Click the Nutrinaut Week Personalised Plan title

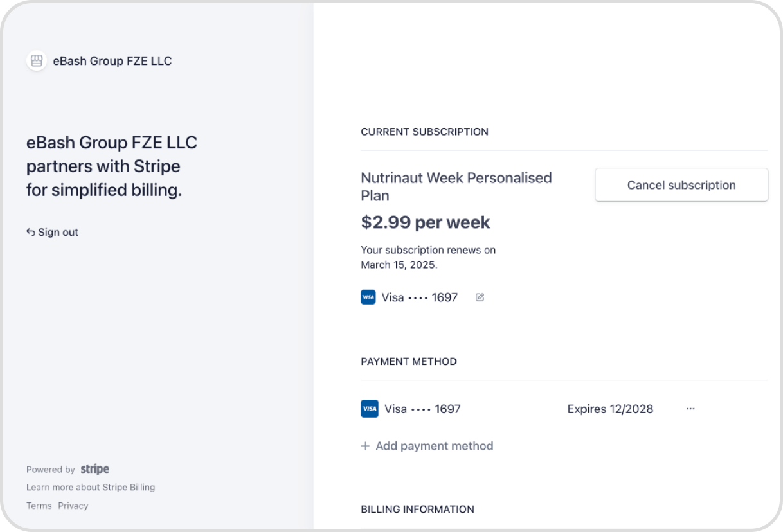click(456, 186)
